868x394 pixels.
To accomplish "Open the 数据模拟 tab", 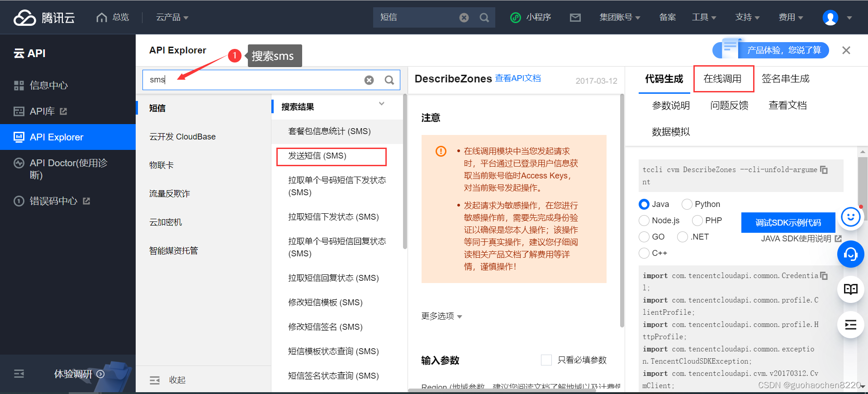I will pos(671,132).
